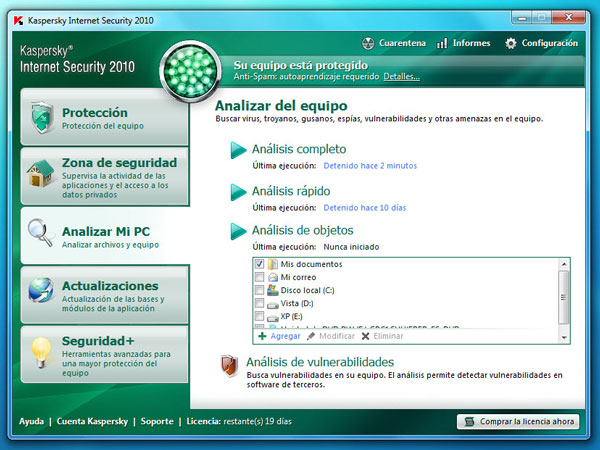Screen dimensions: 600x450
Task: Click the green plus Agregar icon
Action: pos(262,336)
